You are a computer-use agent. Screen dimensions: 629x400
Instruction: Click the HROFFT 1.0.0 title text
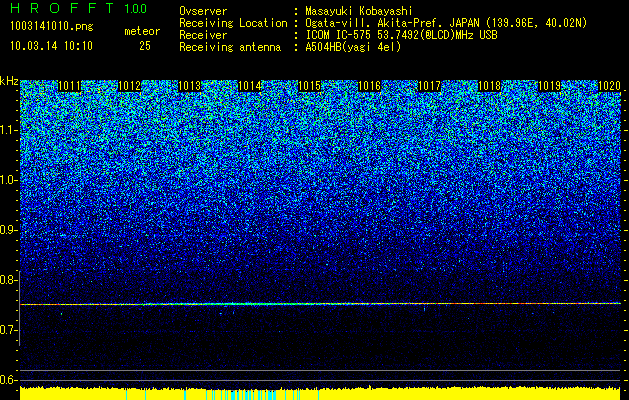[79, 8]
